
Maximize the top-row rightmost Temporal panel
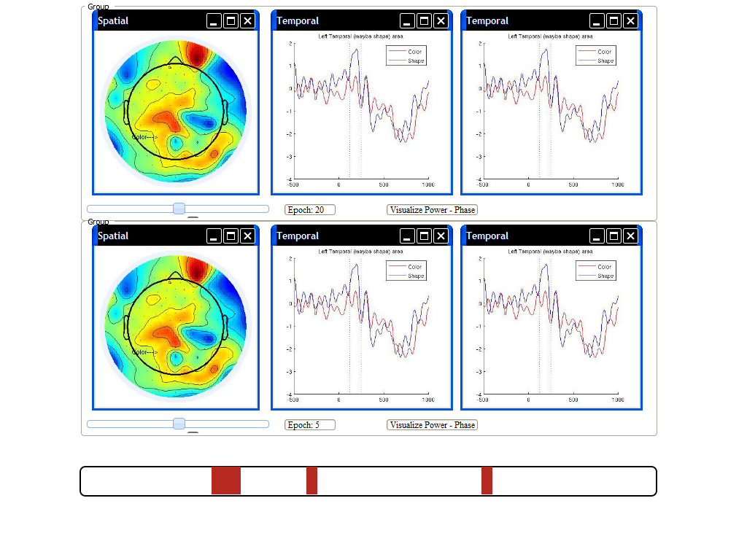[x=614, y=21]
